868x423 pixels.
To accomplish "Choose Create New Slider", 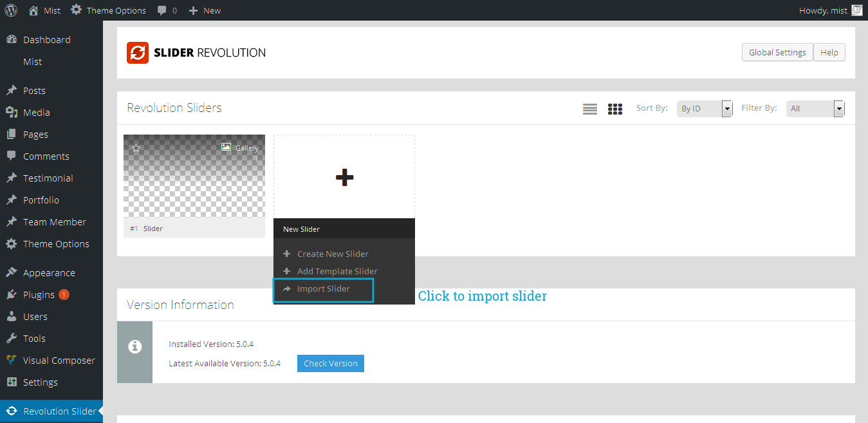I will pos(332,254).
